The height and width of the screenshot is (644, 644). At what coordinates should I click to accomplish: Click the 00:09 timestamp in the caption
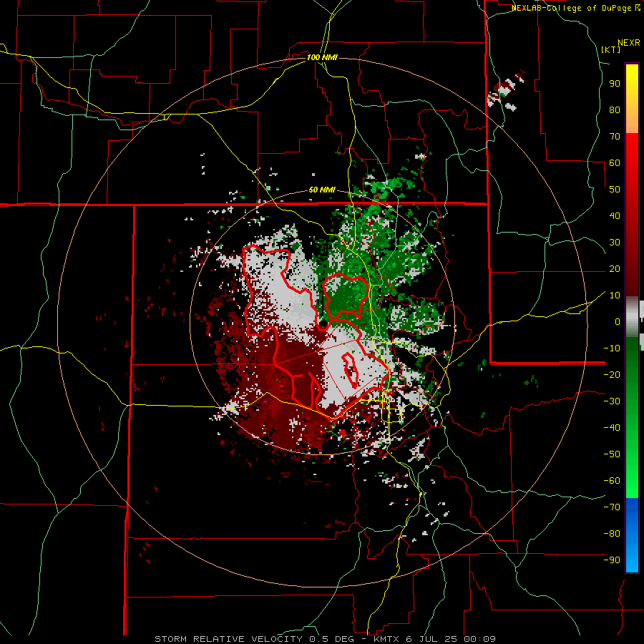click(x=479, y=639)
